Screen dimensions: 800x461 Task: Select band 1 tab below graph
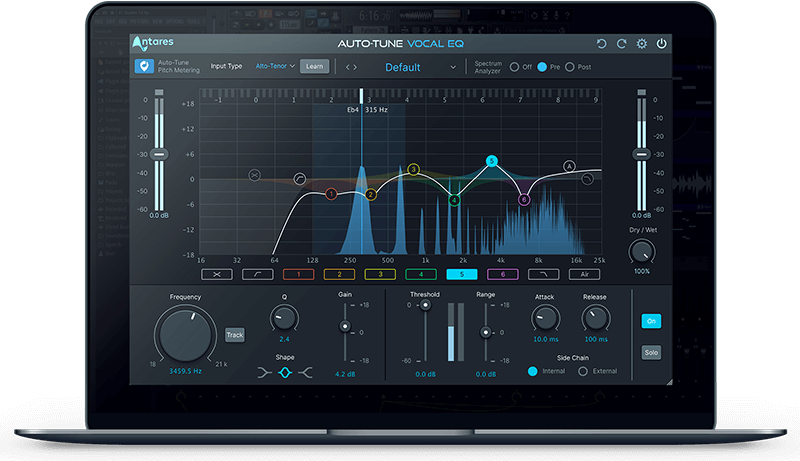pyautogui.click(x=298, y=274)
